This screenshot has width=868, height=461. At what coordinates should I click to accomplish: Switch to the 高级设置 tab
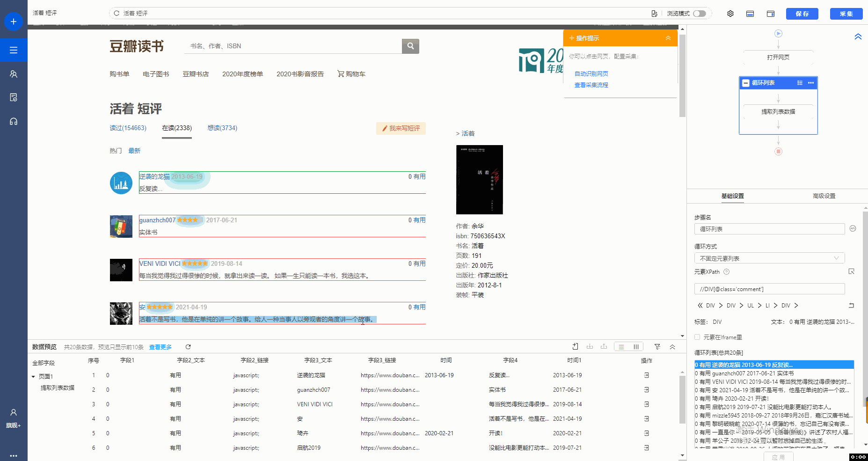824,196
